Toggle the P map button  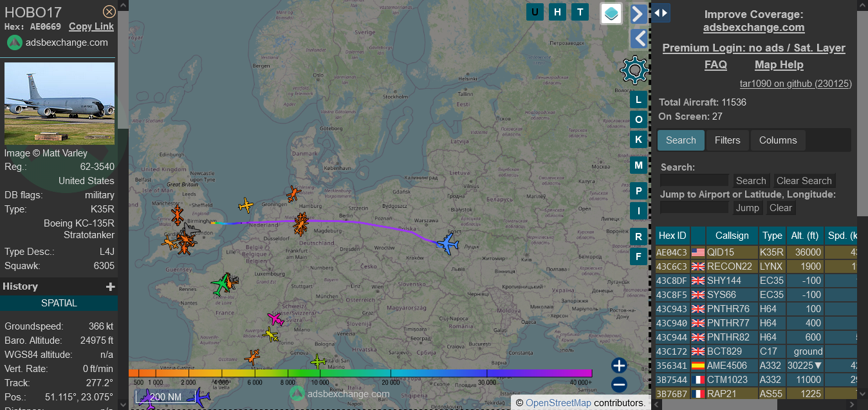[x=638, y=191]
